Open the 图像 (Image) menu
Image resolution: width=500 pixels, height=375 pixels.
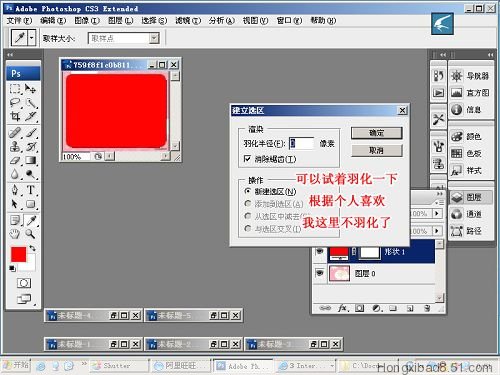click(x=87, y=21)
